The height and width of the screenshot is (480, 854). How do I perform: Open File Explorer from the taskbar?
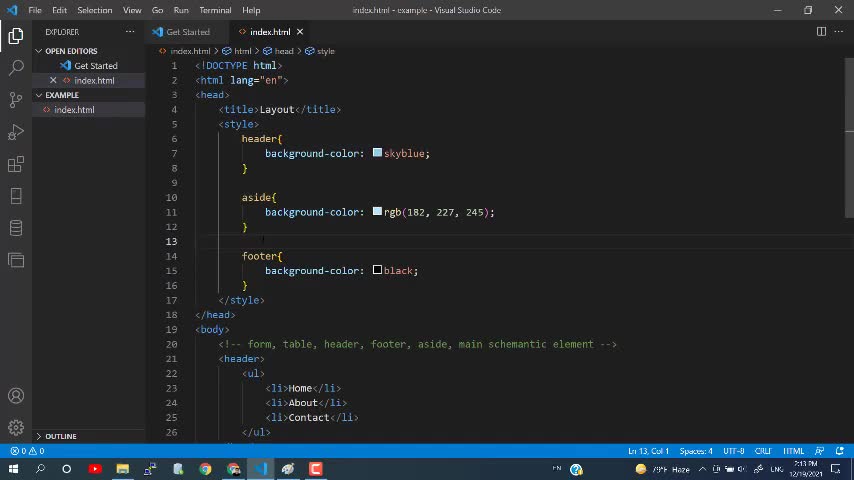[123, 469]
